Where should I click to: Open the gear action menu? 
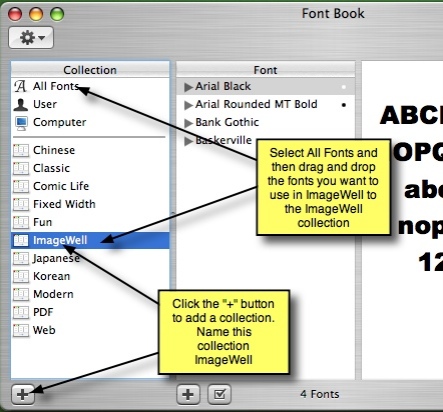31,38
